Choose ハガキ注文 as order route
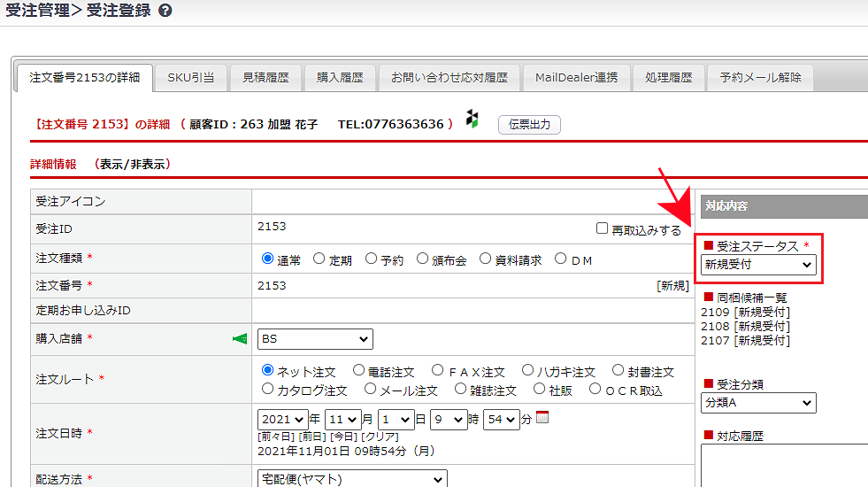This screenshot has width=868, height=487. (x=527, y=370)
